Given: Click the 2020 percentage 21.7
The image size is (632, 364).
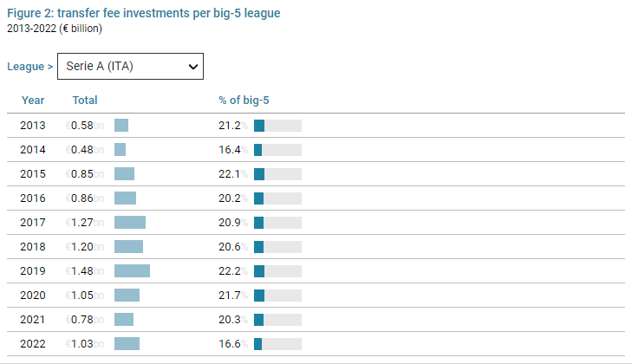Looking at the screenshot, I should point(230,296).
